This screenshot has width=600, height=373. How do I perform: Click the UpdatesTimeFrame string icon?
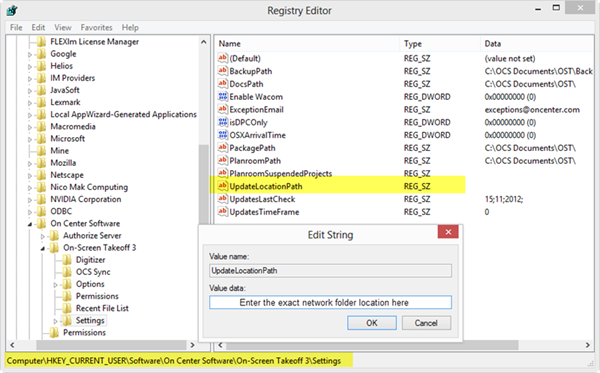[x=222, y=212]
